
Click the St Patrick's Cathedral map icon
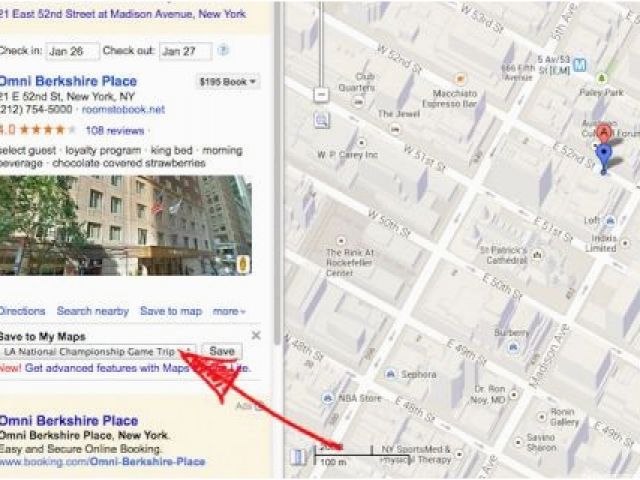tap(538, 255)
